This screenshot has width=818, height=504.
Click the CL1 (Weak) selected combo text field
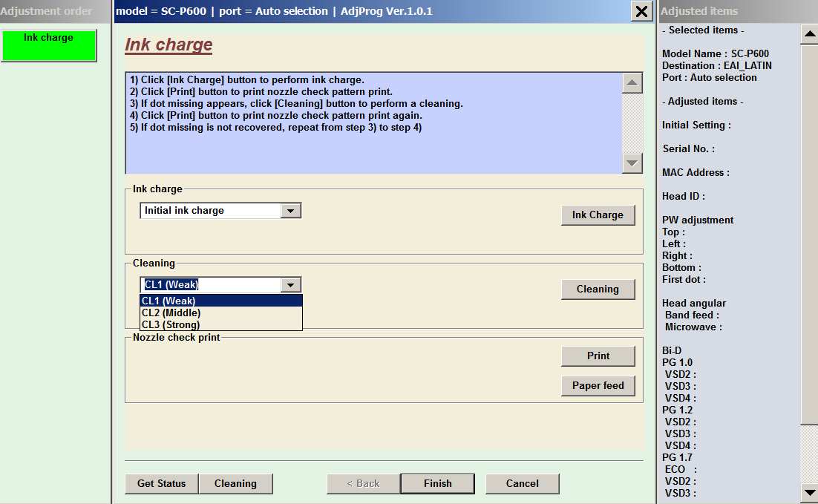(x=211, y=285)
